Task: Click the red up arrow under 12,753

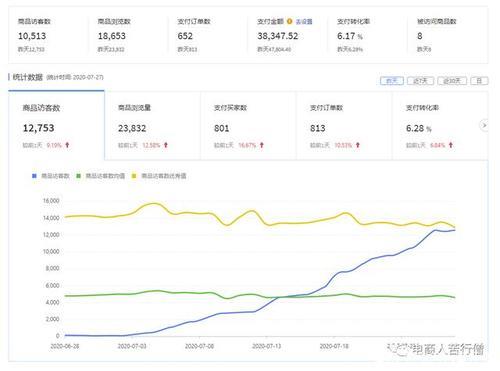Action: [x=67, y=145]
